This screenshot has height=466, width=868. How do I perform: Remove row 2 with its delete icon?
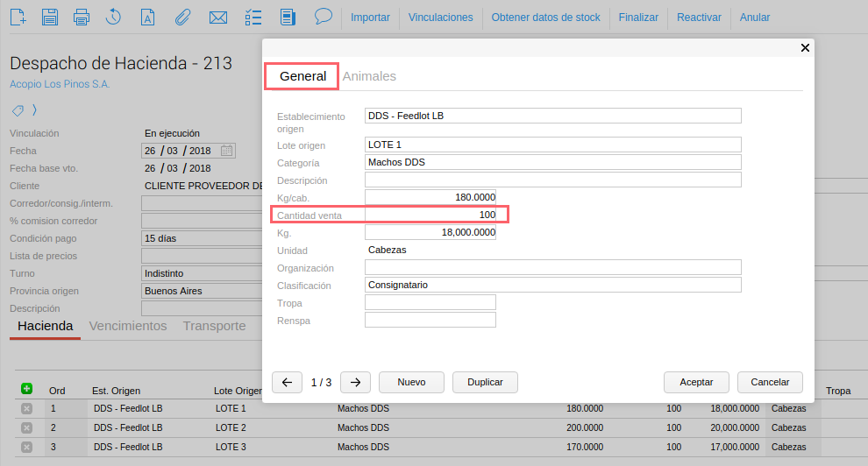[26, 427]
